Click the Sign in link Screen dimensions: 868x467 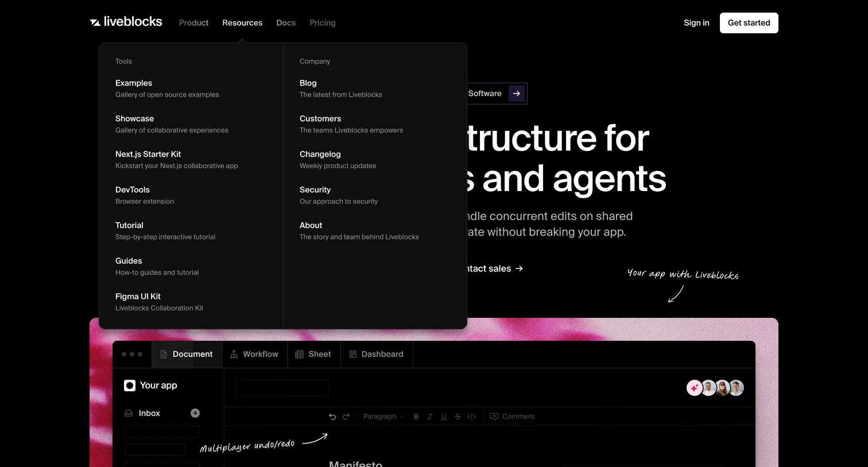pyautogui.click(x=696, y=23)
